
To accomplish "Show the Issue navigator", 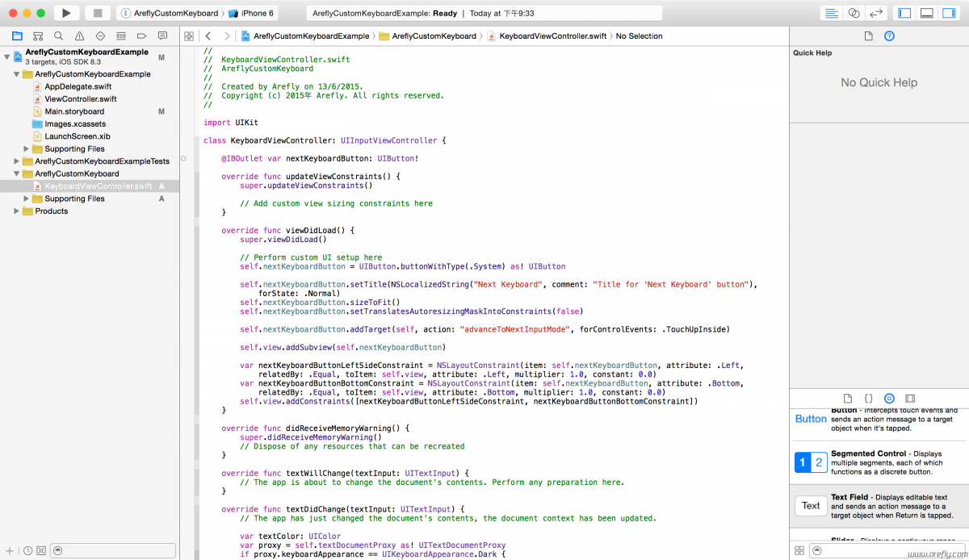I will point(79,36).
